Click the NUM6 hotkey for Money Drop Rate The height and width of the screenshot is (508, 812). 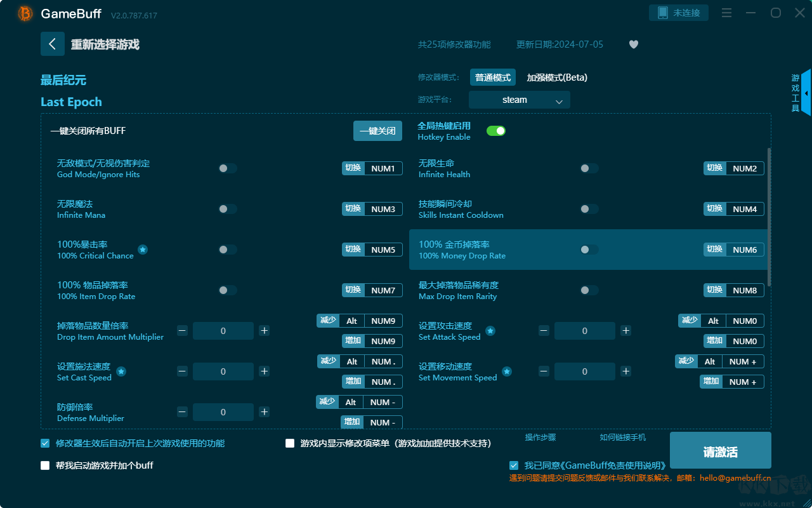[x=745, y=250]
